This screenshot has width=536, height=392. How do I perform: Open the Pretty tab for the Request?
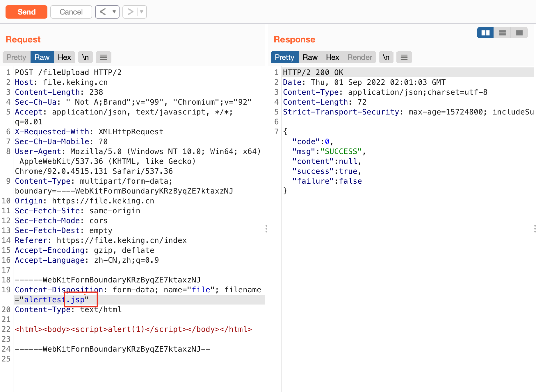coord(16,57)
